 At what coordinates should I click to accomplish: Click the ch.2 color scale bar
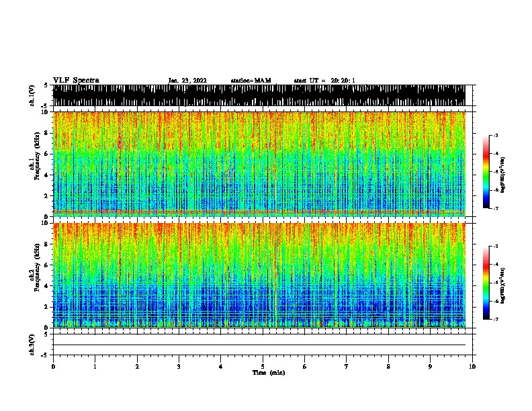[486, 283]
